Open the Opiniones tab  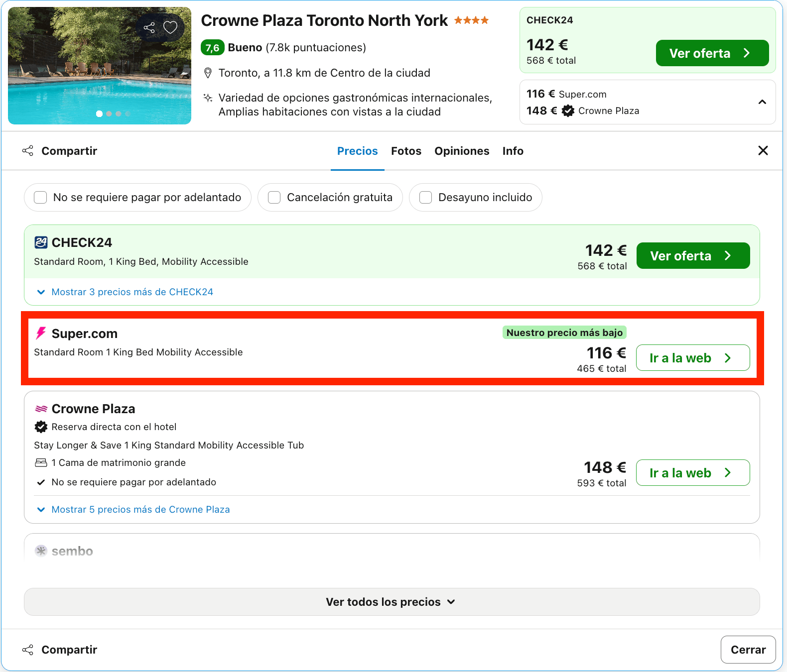click(x=462, y=151)
